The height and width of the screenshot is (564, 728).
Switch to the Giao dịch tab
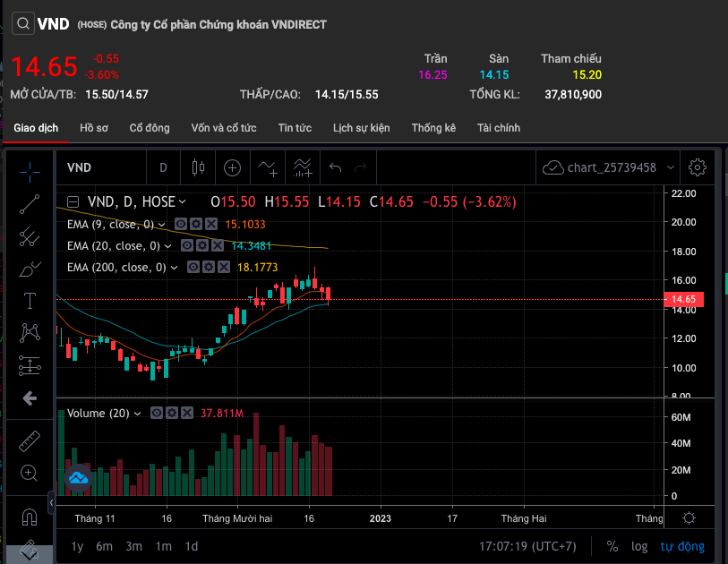coord(36,128)
